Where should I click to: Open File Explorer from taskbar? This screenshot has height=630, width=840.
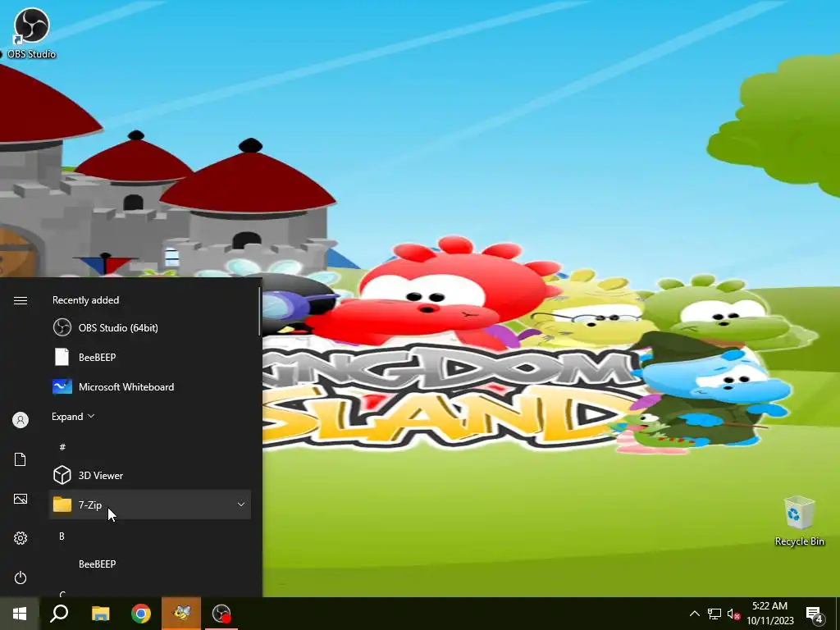100,614
